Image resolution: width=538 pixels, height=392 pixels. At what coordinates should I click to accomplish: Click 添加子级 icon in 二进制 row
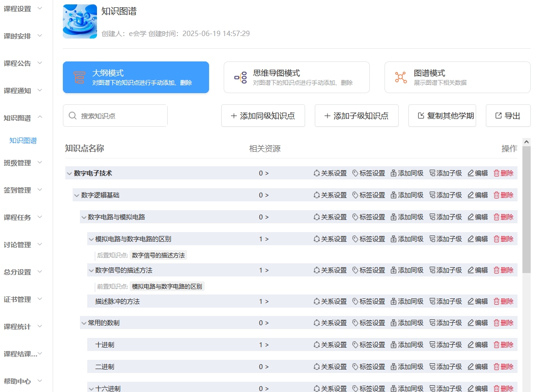[x=432, y=367]
